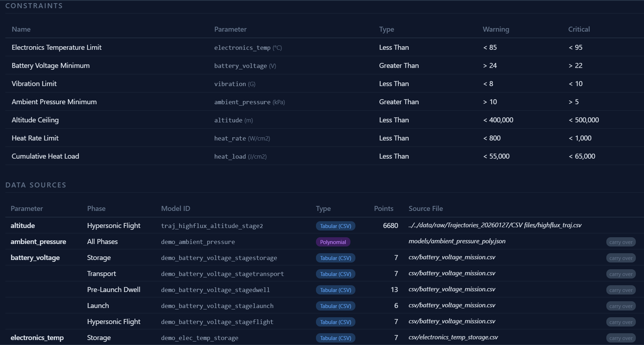Click the battery_voltage parameter name

point(35,258)
